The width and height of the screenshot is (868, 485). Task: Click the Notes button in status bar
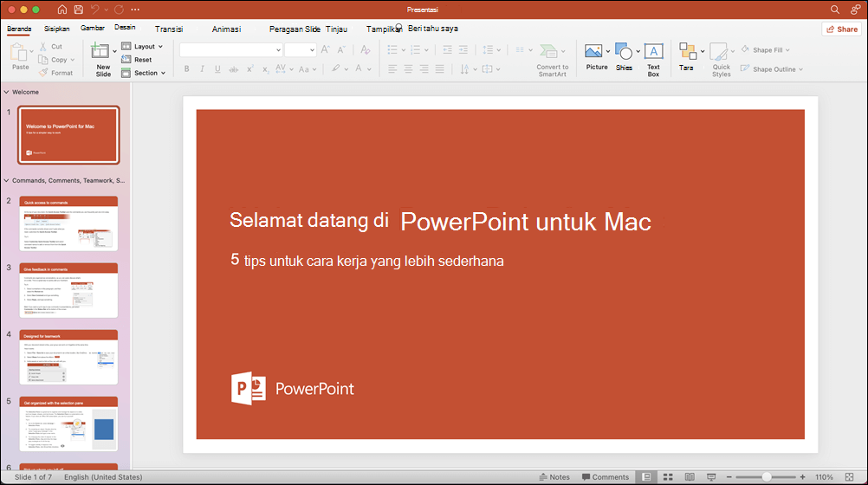[554, 476]
